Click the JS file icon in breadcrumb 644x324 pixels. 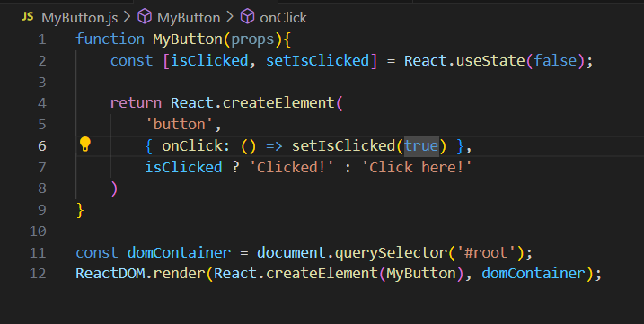(28, 17)
